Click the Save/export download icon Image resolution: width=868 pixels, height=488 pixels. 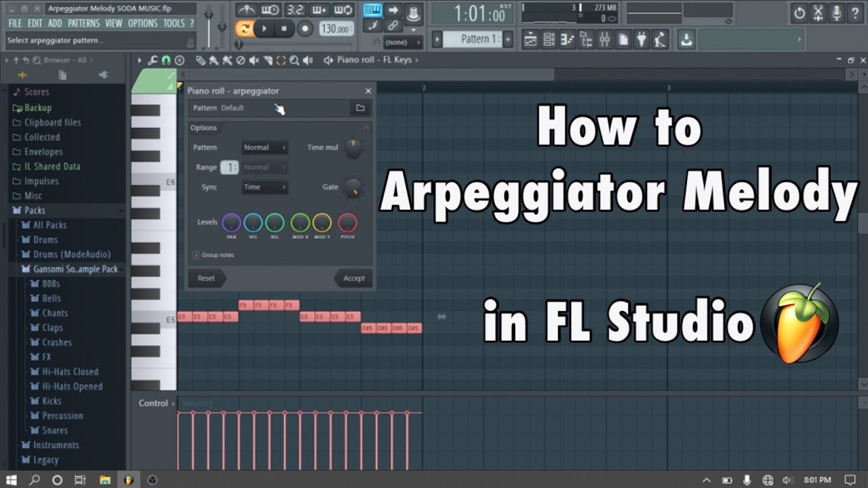click(686, 39)
